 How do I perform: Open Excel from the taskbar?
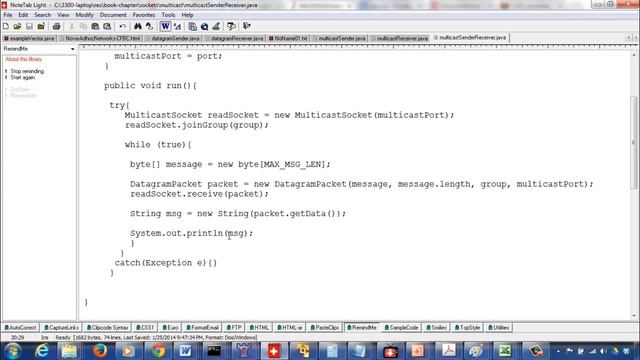coord(505,351)
